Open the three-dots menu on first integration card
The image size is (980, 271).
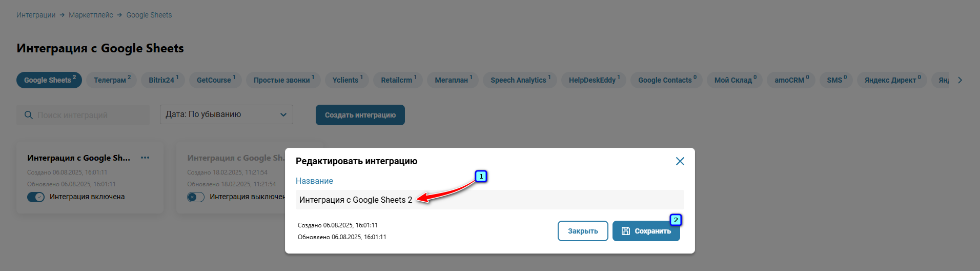tap(145, 158)
